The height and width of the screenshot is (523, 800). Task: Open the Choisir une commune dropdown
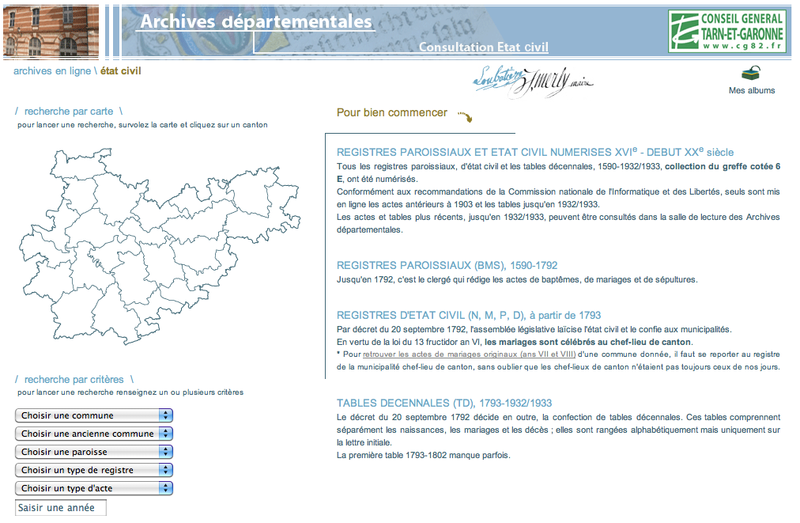click(94, 415)
